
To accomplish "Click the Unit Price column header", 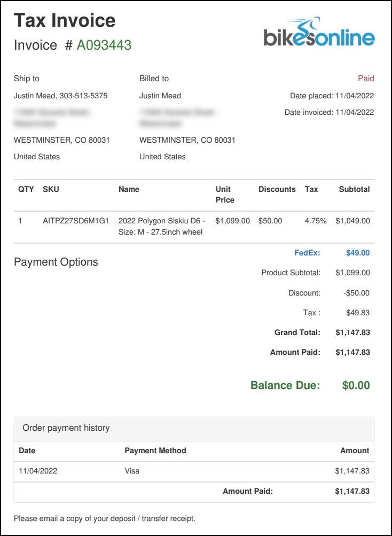I will 225,195.
